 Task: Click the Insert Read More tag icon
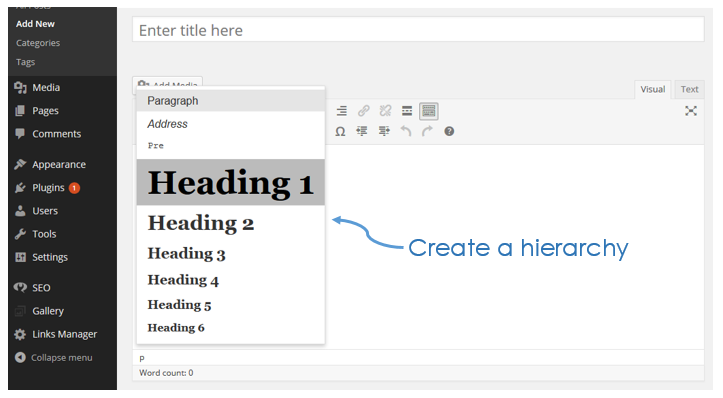407,111
